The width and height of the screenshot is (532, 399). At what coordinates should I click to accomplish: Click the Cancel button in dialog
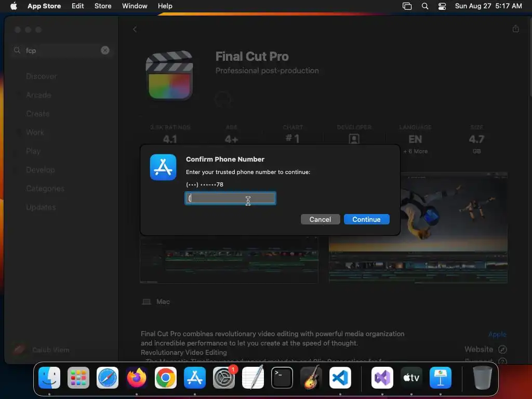click(x=320, y=220)
